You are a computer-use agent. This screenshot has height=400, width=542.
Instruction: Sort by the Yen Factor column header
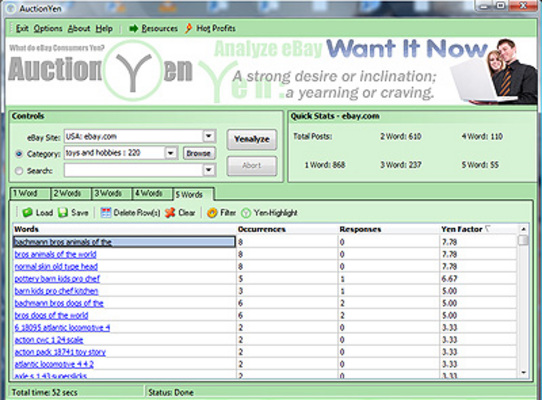coord(478,229)
